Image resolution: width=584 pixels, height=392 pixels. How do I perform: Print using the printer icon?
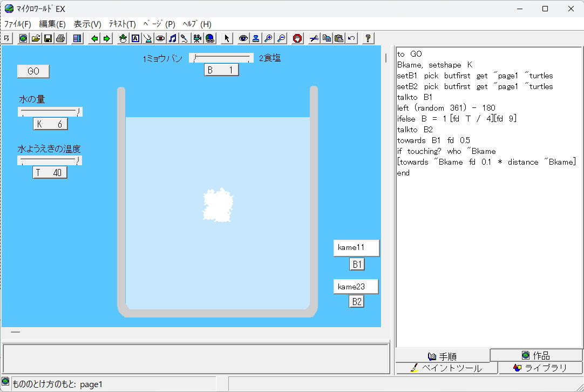click(60, 38)
